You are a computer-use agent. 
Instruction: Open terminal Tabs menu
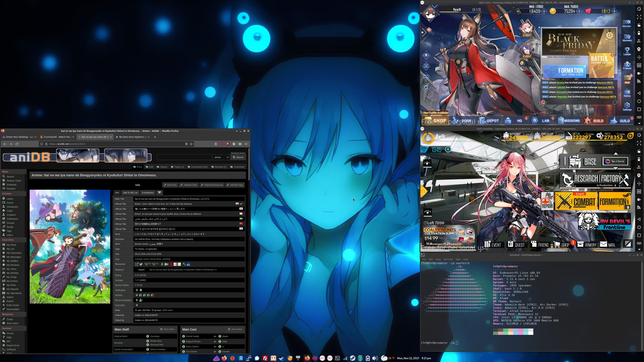point(458,259)
